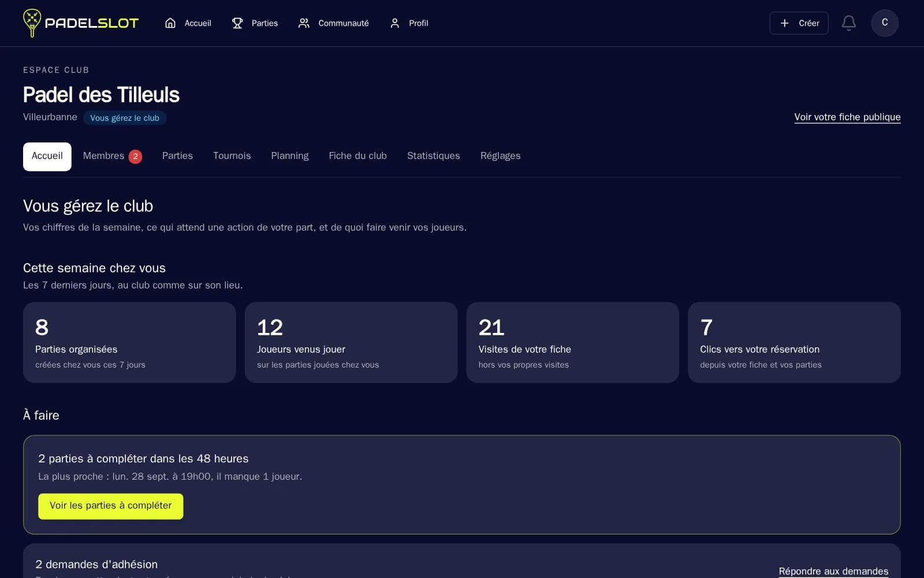
Task: Switch to the Membres tab
Action: click(x=112, y=156)
